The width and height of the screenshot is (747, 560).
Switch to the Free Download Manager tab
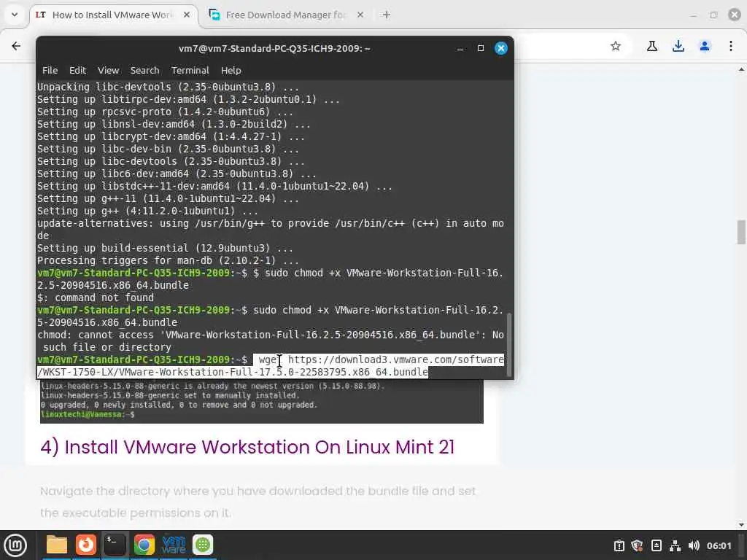[x=286, y=15]
